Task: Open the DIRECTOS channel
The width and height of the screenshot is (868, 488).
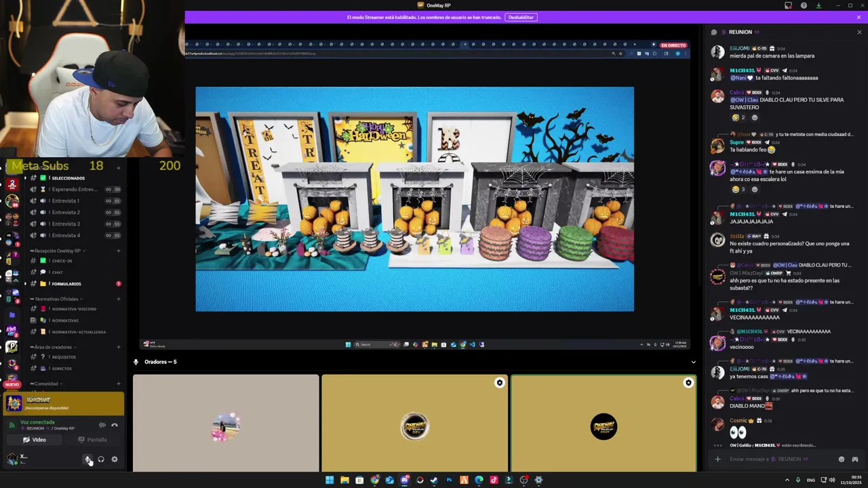Action: coord(75,369)
